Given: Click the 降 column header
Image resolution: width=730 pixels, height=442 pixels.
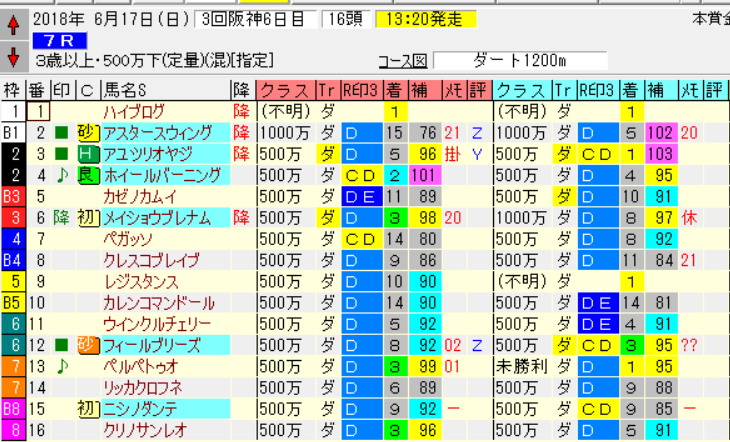Looking at the screenshot, I should pos(242,90).
